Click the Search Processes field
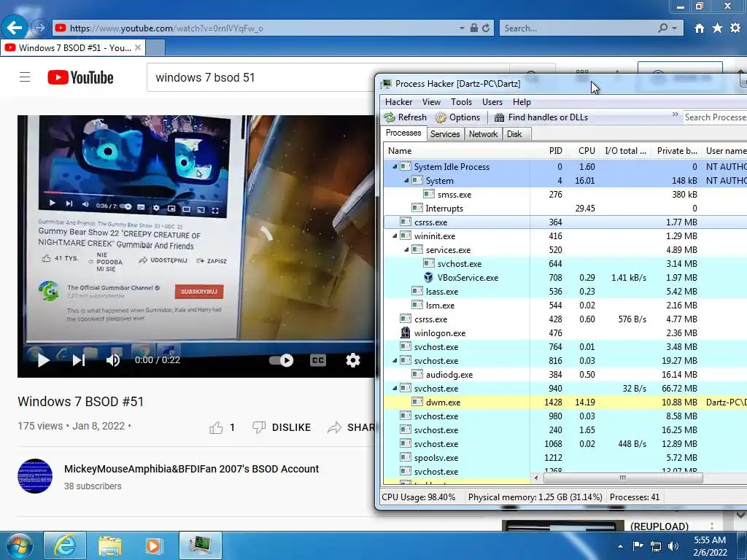Viewport: 747px width, 560px height. coord(715,117)
